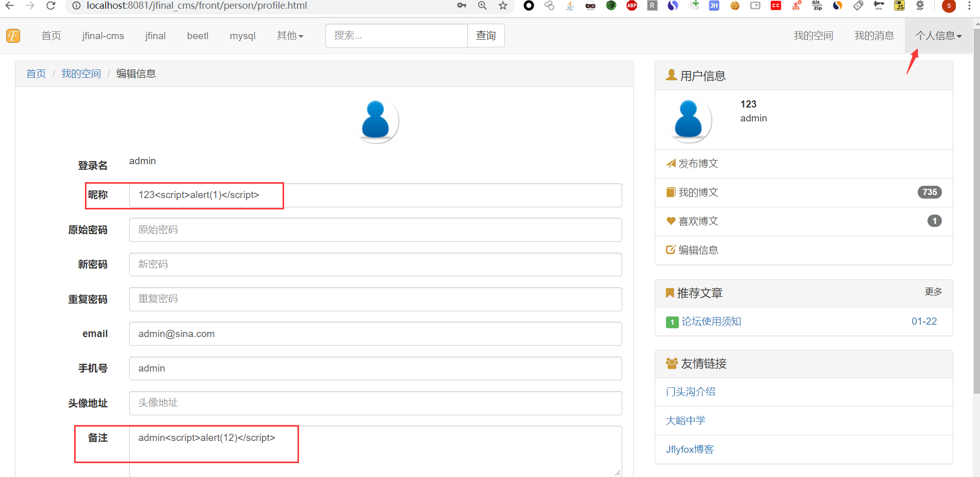
Task: Click the 发布博文 paper plane icon
Action: click(671, 164)
